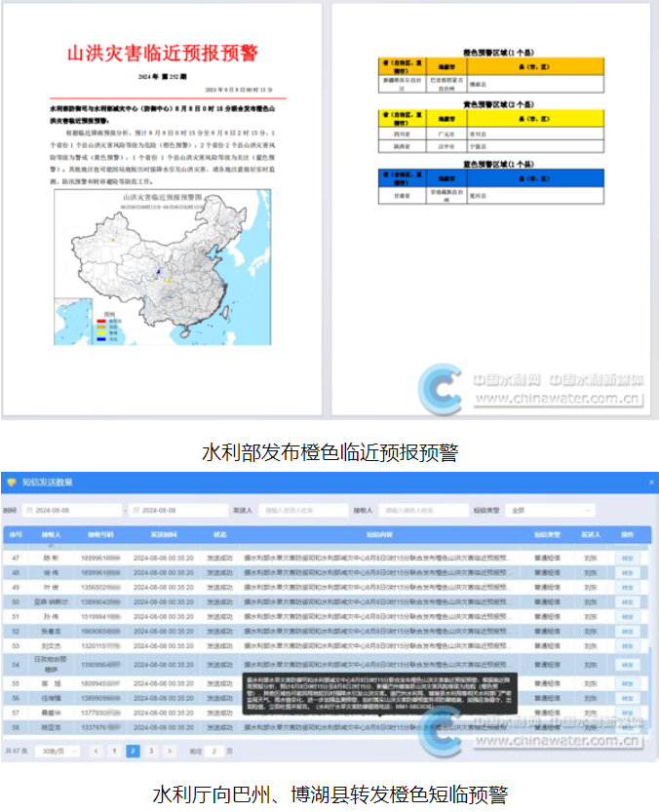The height and width of the screenshot is (812, 659).
Task: Click the forward button in row 47
Action: coord(627,558)
